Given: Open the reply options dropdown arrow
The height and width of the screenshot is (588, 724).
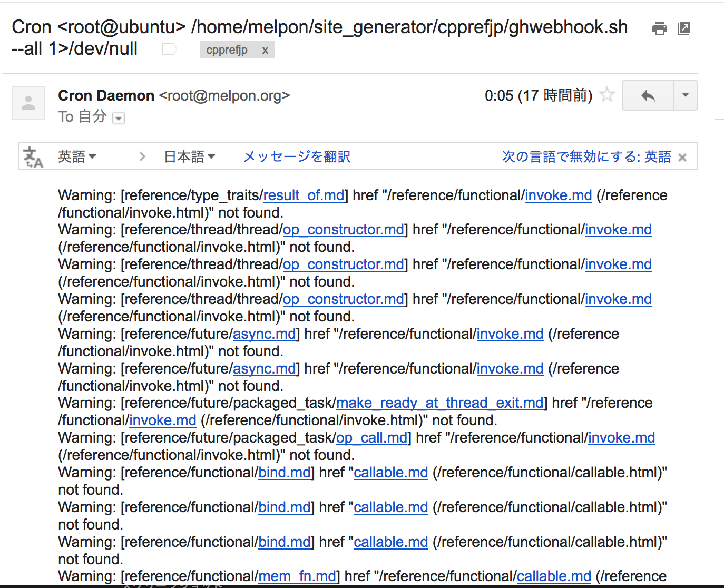Looking at the screenshot, I should (685, 95).
